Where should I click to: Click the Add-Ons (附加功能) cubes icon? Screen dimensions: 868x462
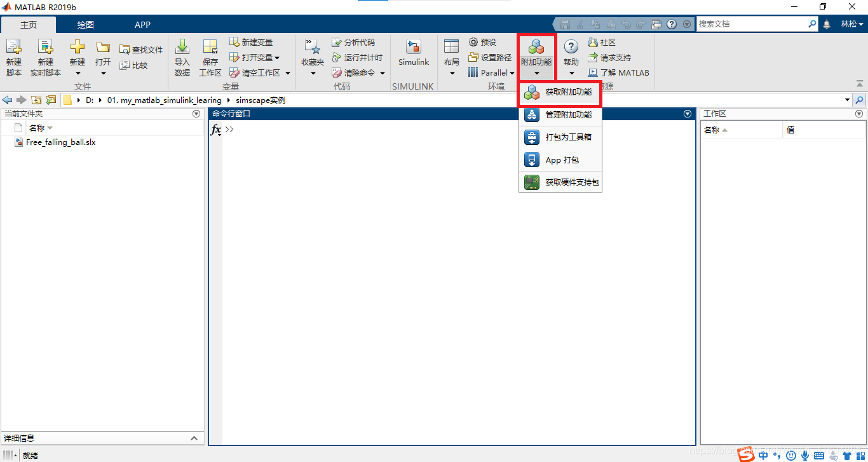[x=536, y=46]
